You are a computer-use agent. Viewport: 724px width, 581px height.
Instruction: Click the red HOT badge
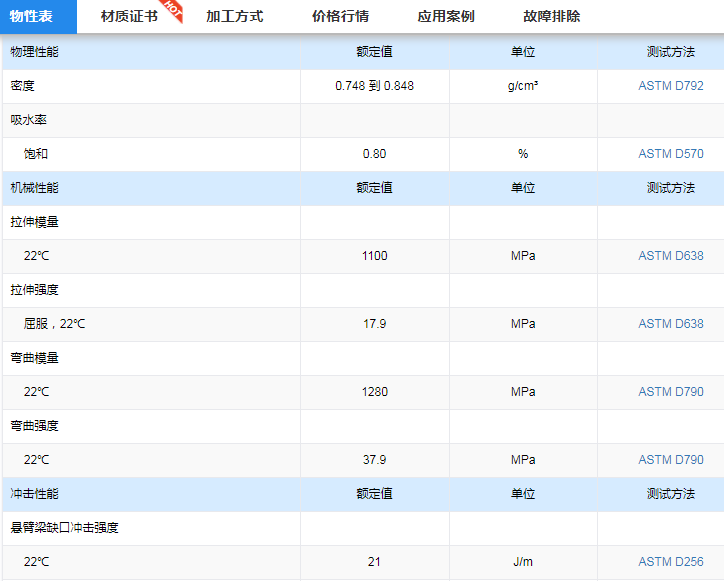pos(173,9)
